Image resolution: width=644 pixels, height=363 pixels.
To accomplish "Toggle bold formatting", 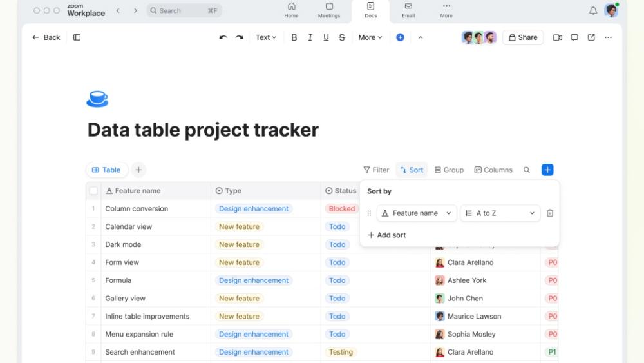I will point(294,37).
